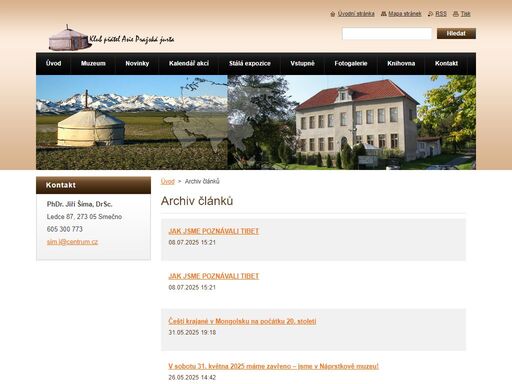The width and height of the screenshot is (512, 384).
Task: Click the Úvod breadcrumb link
Action: [x=168, y=181]
